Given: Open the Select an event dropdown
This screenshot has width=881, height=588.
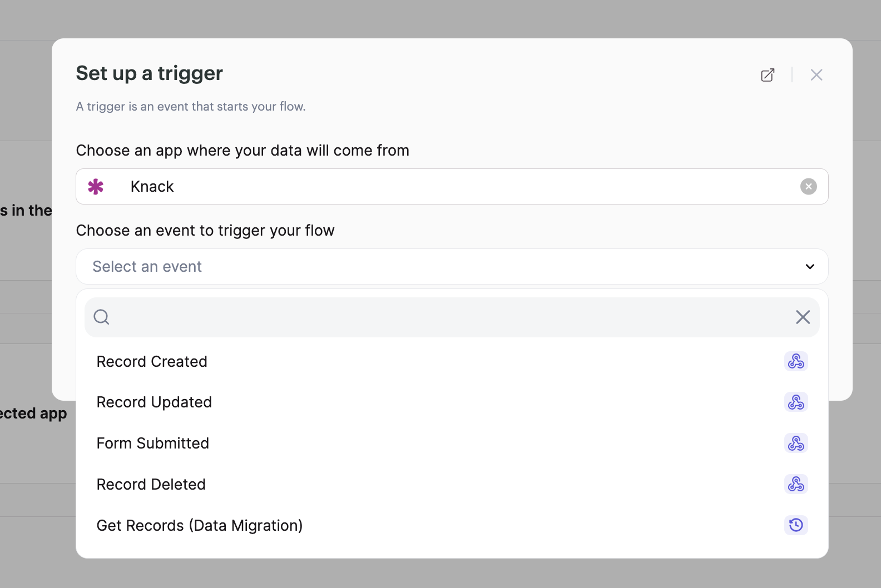Looking at the screenshot, I should [x=445, y=267].
